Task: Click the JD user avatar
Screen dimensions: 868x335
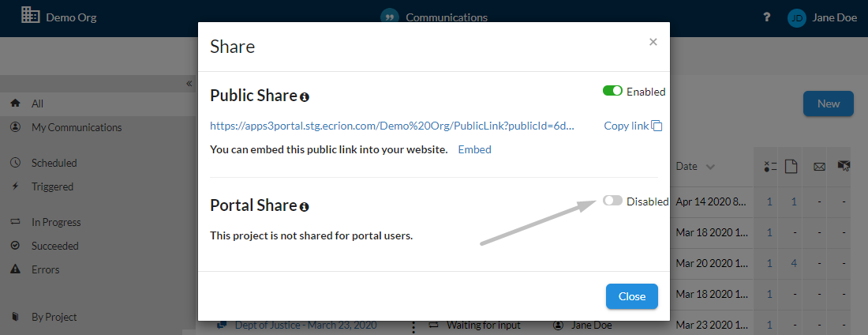Action: coord(797,17)
